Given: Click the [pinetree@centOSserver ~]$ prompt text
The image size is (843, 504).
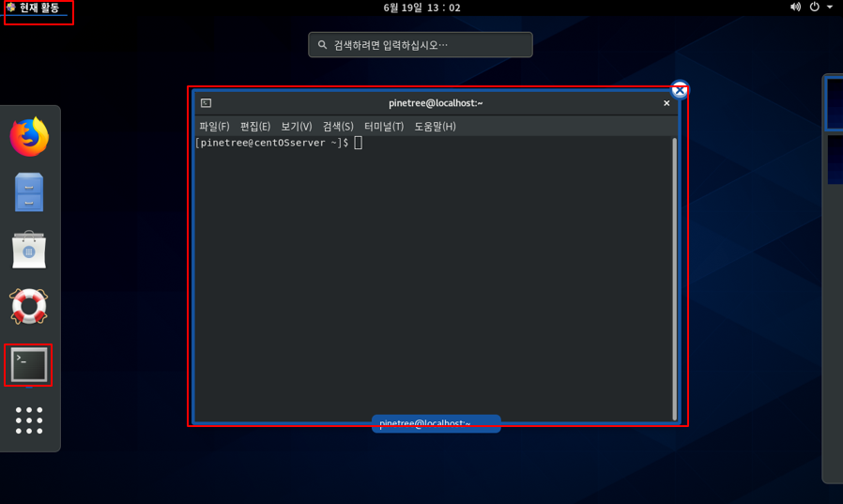Looking at the screenshot, I should 271,143.
